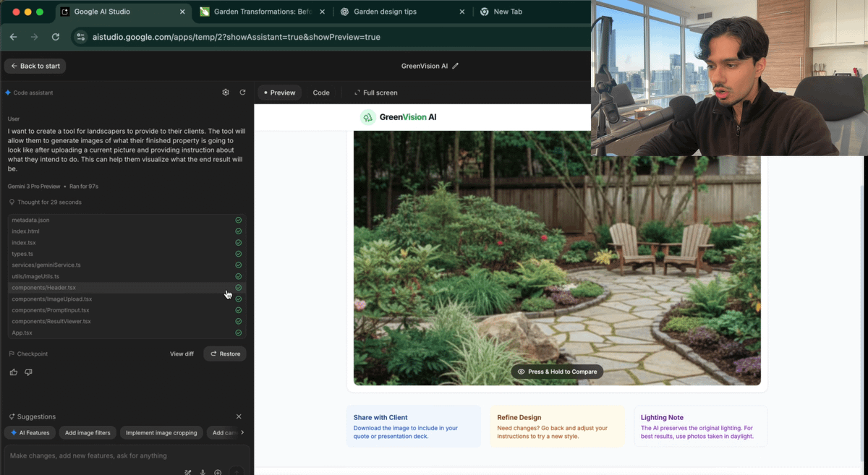Select the Preview tab
Screen dimensions: 868x475
pos(279,93)
